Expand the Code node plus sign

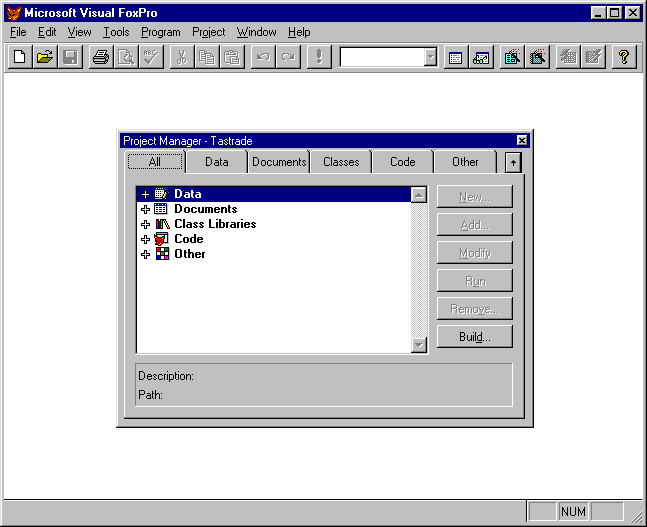(145, 239)
